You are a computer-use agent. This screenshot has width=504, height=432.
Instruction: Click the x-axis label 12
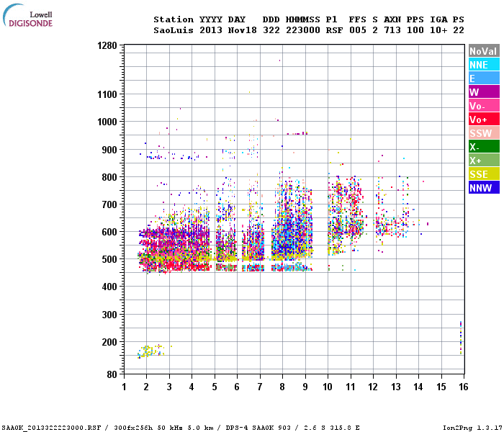[373, 387]
